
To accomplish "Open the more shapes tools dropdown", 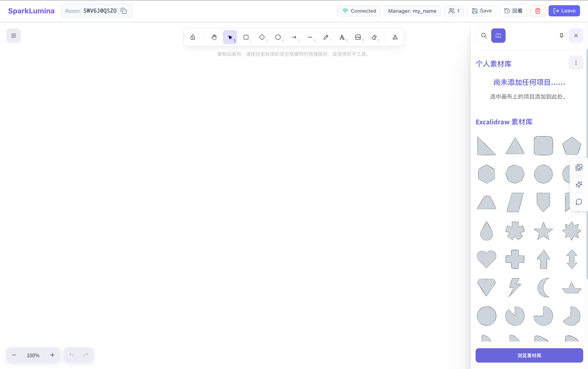I will pyautogui.click(x=395, y=37).
